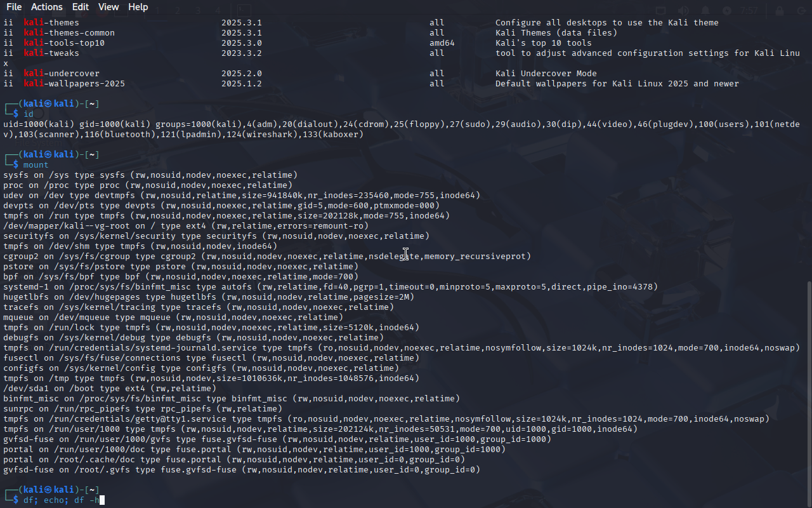The image size is (812, 508).
Task: Open the Edit menu
Action: [80, 7]
